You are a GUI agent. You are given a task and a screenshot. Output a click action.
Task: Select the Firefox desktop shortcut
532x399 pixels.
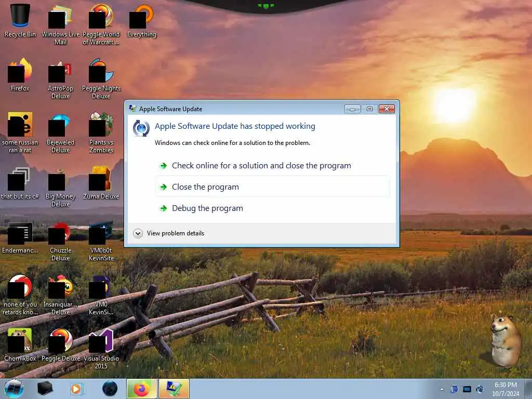click(x=20, y=75)
